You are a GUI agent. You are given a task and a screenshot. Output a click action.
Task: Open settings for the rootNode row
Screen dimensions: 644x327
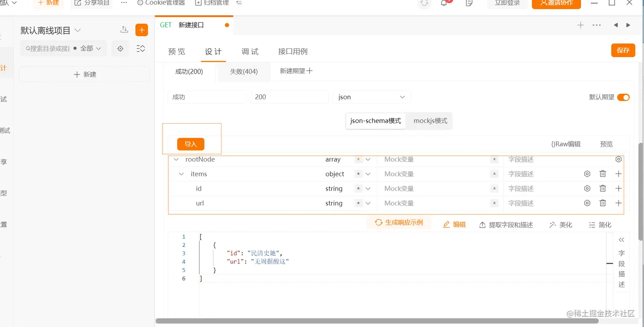pos(618,159)
